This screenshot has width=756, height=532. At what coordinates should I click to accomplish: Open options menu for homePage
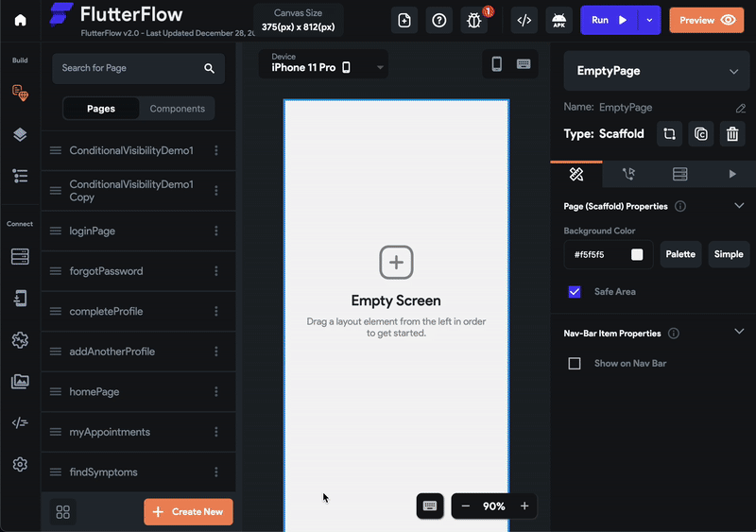[x=216, y=391]
